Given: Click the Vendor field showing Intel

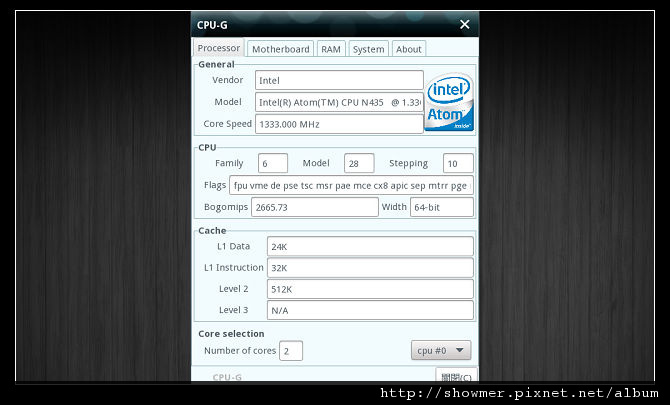Looking at the screenshot, I should click(339, 80).
